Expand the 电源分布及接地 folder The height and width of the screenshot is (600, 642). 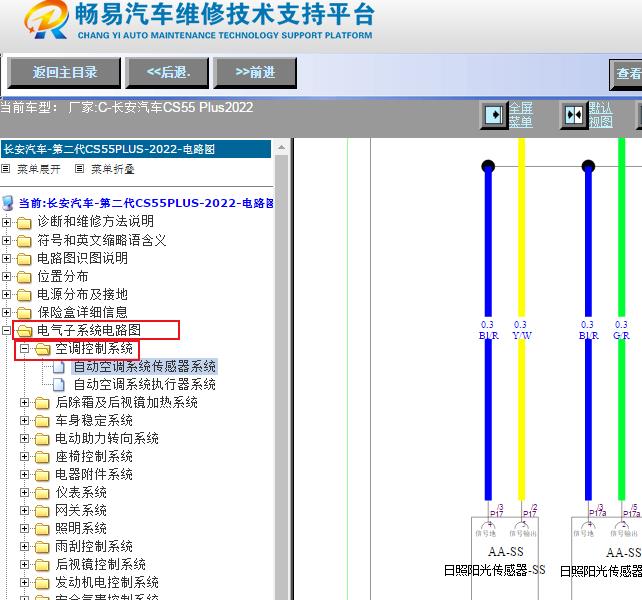tap(6, 294)
